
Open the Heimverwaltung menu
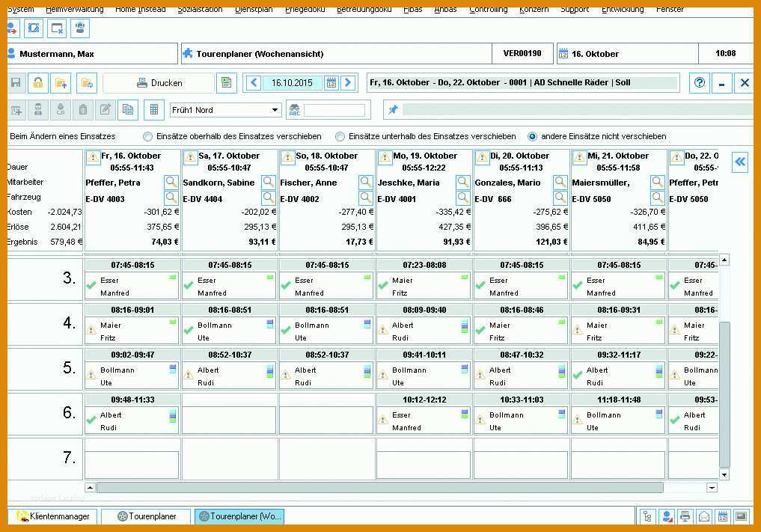pyautogui.click(x=74, y=9)
